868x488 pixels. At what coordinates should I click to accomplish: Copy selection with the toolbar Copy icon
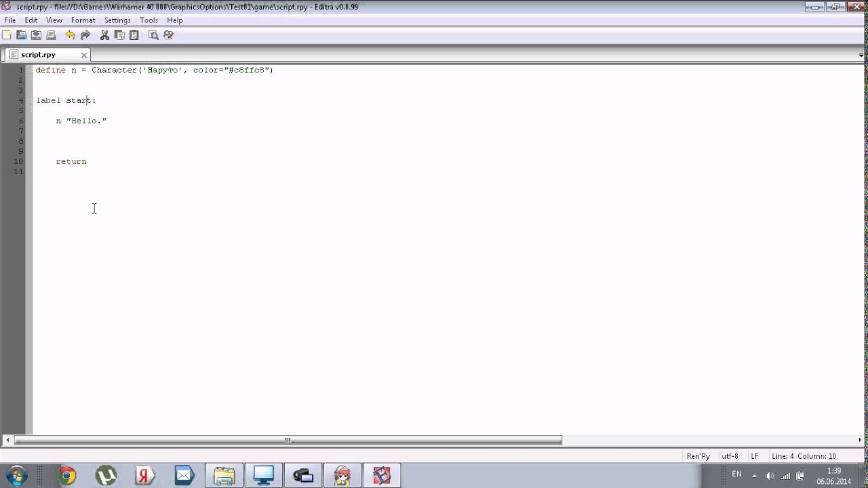[119, 35]
